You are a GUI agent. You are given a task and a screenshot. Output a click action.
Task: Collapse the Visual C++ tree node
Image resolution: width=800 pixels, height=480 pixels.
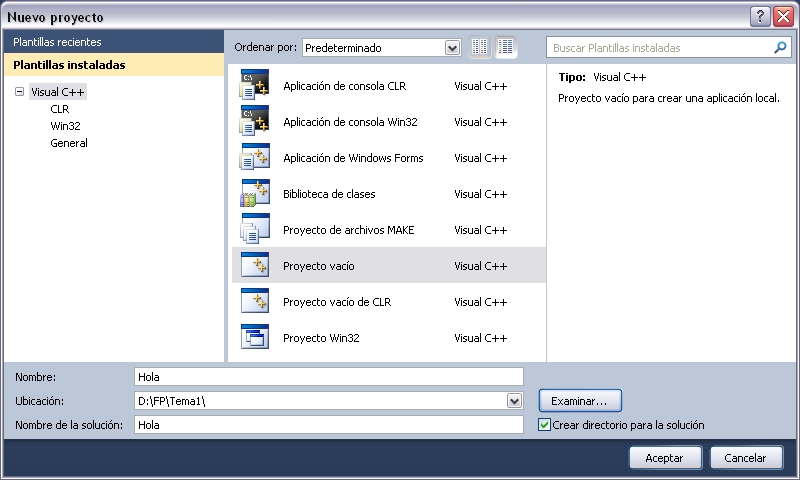click(19, 92)
